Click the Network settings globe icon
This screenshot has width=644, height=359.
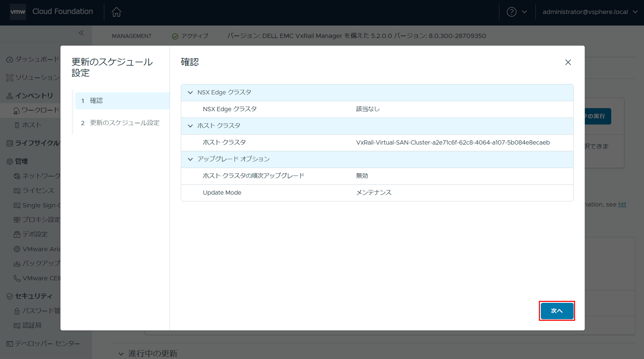(17, 176)
